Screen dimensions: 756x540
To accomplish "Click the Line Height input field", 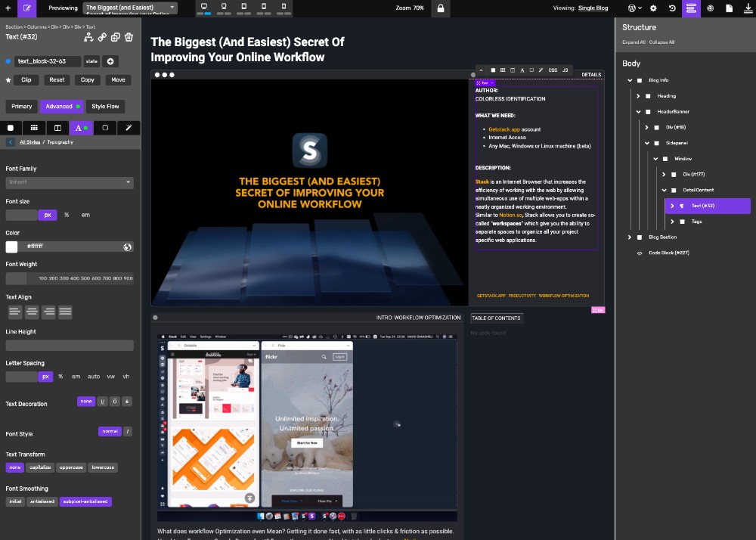I will tap(70, 345).
